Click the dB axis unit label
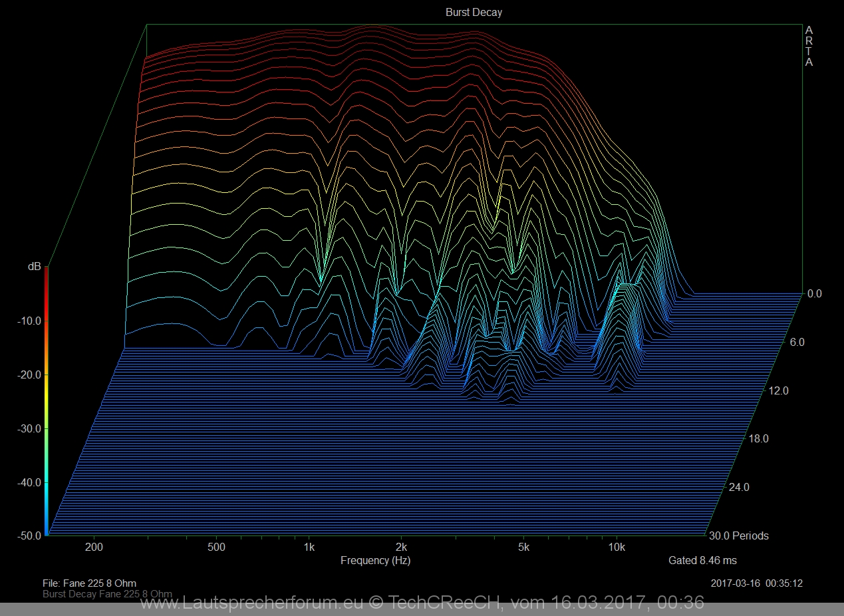Screen dimensions: 844x616 (x=34, y=267)
